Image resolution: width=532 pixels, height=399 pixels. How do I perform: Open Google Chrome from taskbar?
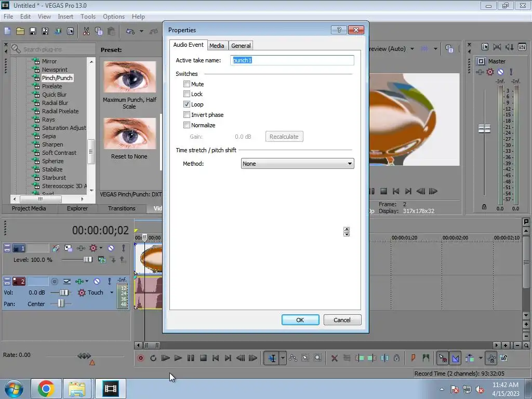point(46,389)
